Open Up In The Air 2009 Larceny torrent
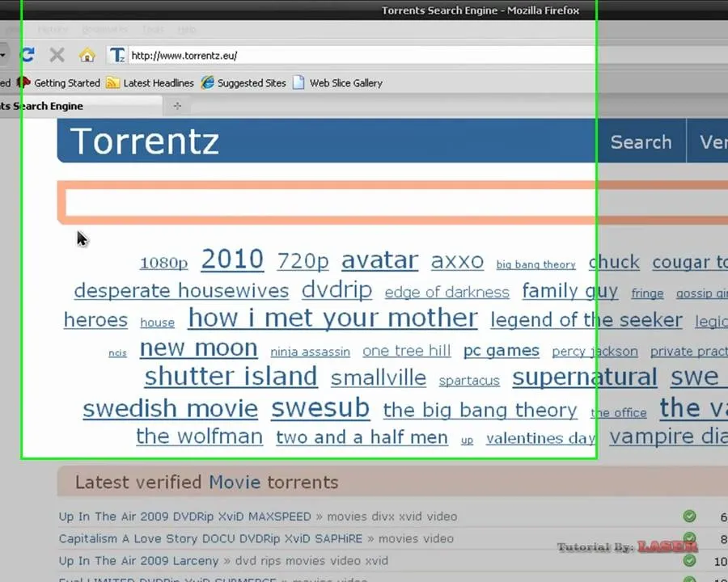728x582 pixels. [138, 561]
